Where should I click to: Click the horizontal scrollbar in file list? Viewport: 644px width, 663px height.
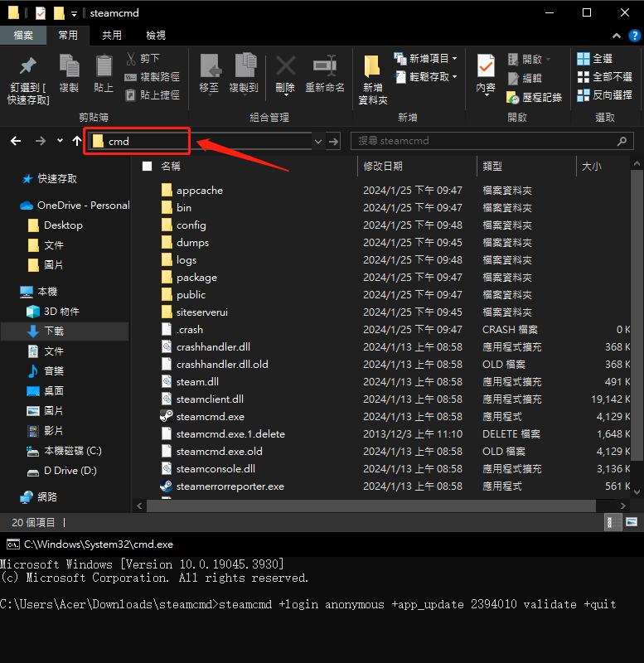click(370, 506)
